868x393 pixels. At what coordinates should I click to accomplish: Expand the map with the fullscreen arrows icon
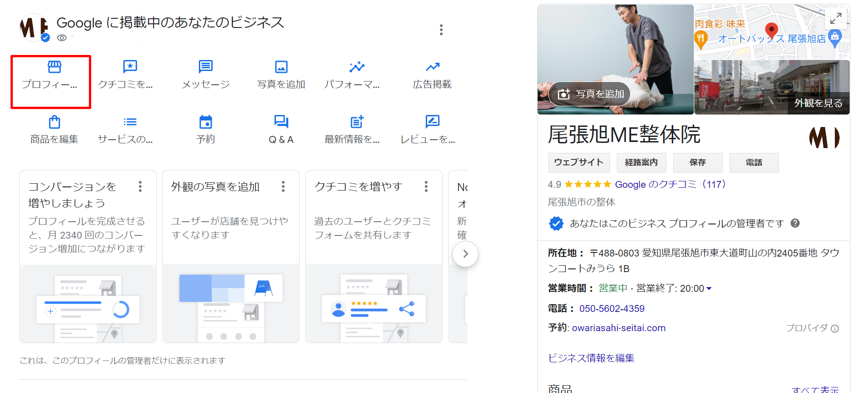(x=836, y=18)
